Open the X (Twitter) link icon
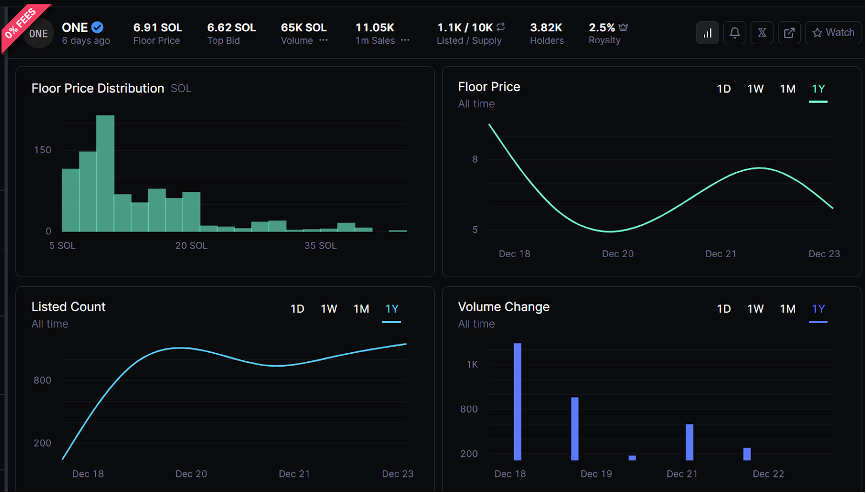Viewport: 866px width, 493px height. 762,33
